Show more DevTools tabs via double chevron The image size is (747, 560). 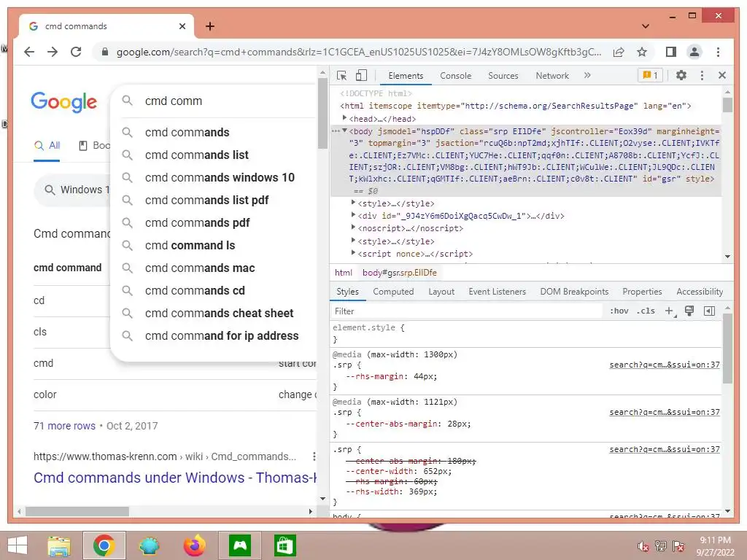click(x=587, y=75)
